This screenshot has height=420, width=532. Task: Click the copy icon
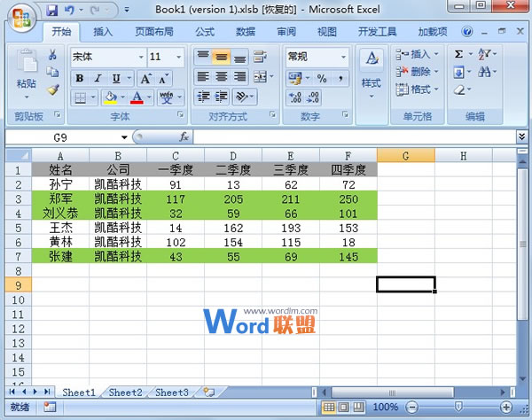click(x=52, y=72)
